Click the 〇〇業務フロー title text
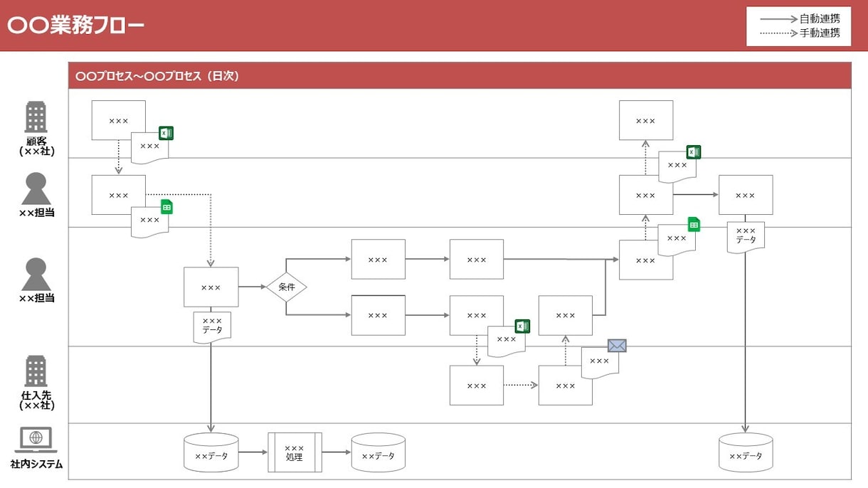Screen dimensions: 868x488 [75, 26]
